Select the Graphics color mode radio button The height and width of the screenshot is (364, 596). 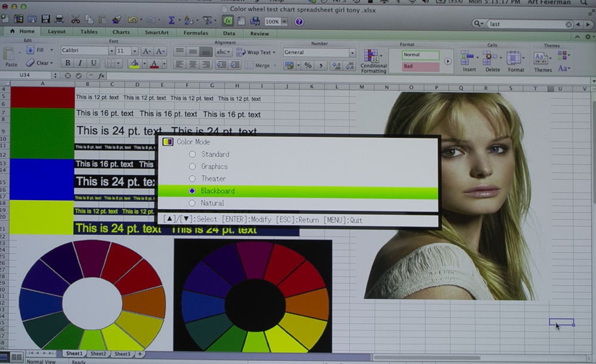coord(193,166)
